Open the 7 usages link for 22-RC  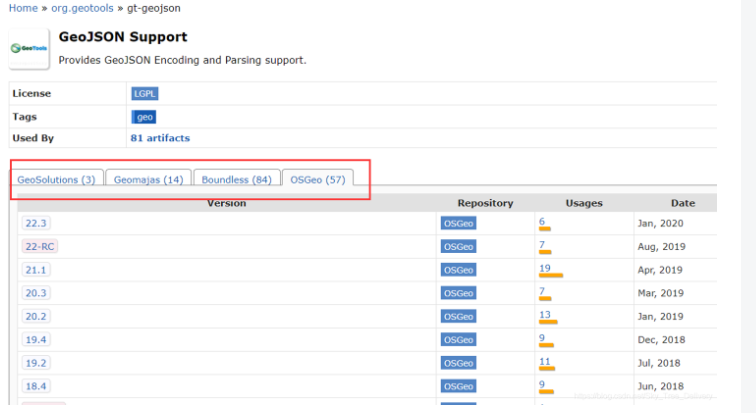point(542,244)
